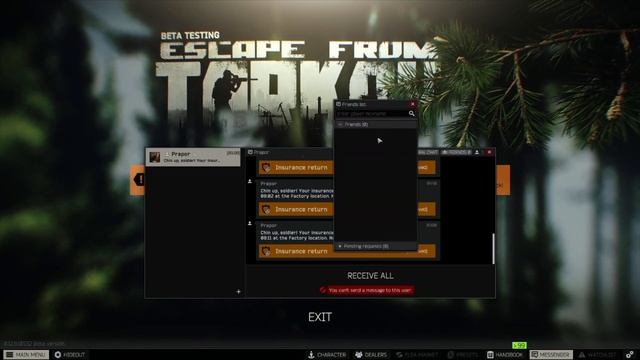
Task: Click the green >99 notification badge
Action: pyautogui.click(x=519, y=345)
